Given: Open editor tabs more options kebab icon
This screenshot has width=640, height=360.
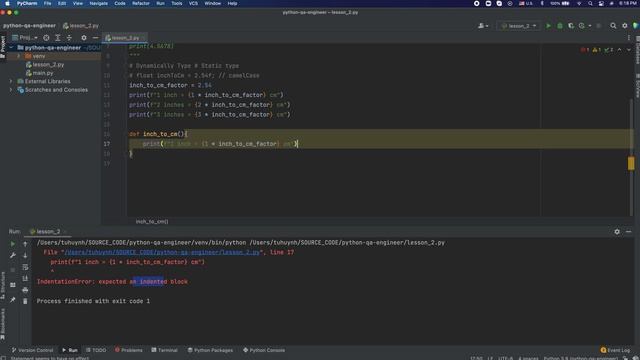Looking at the screenshot, I should click(x=629, y=38).
